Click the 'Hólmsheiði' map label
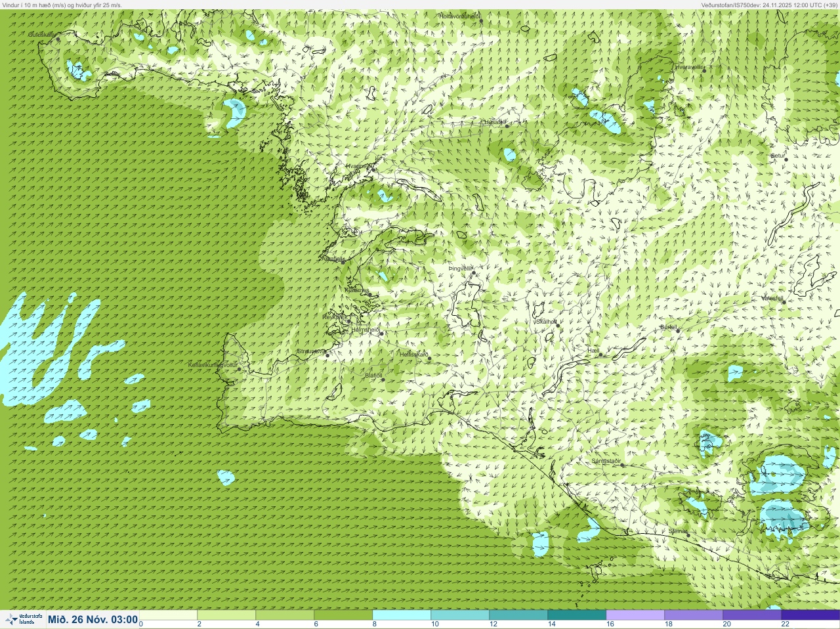The height and width of the screenshot is (629, 840). (366, 330)
